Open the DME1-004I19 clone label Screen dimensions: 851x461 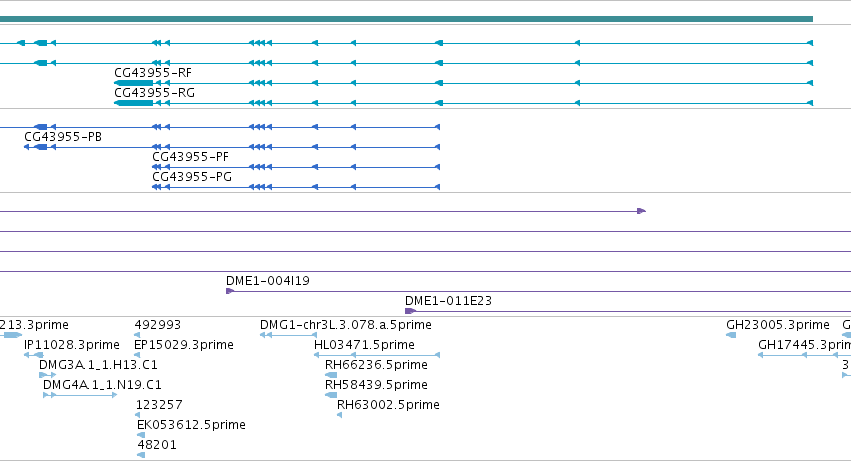tap(268, 281)
